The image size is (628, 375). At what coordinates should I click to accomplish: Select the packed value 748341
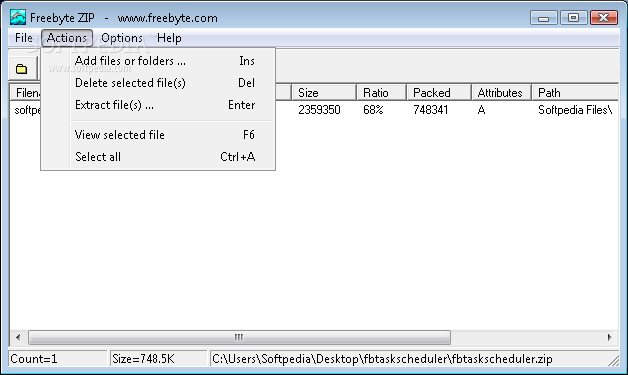pos(431,110)
